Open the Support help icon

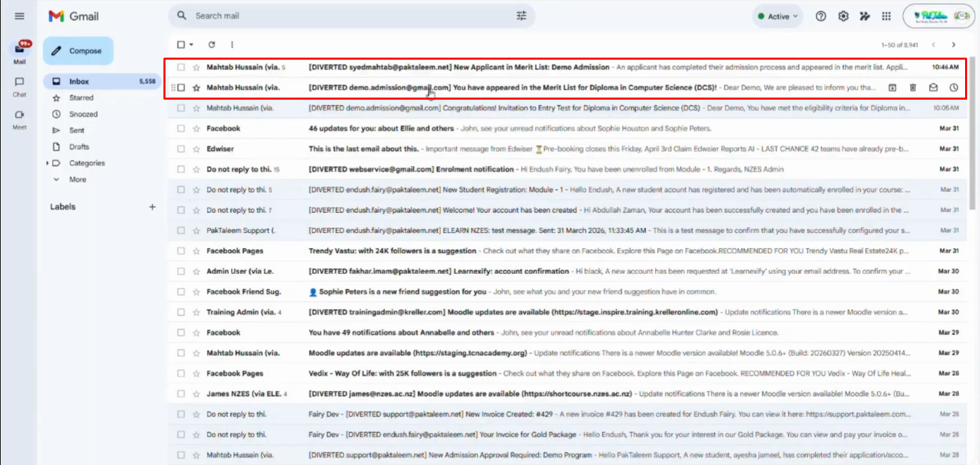[x=821, y=16]
